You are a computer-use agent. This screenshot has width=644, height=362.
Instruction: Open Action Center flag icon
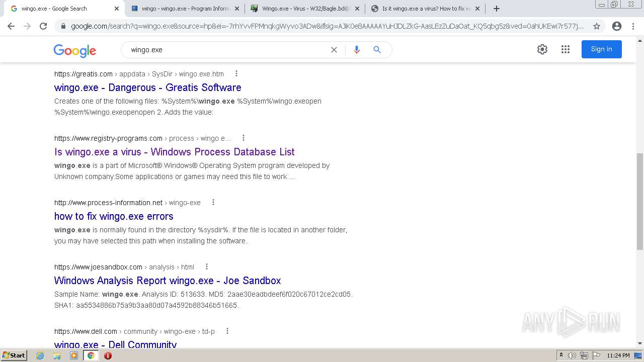(x=596, y=355)
